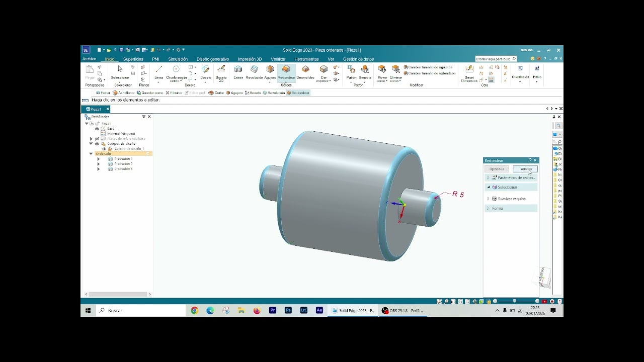
Task: Click the SE application button
Action: click(x=86, y=50)
